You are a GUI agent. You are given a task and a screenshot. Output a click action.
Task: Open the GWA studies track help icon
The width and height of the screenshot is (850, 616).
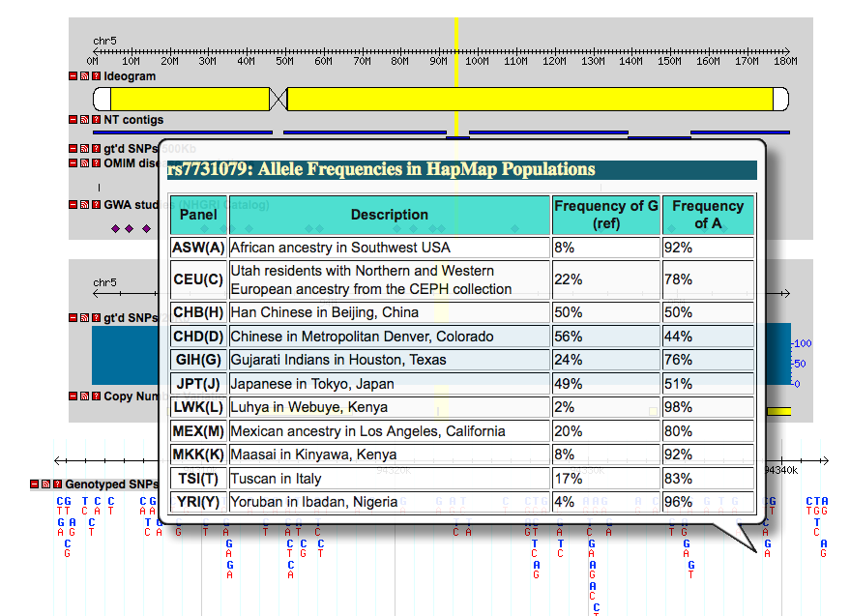pos(96,204)
